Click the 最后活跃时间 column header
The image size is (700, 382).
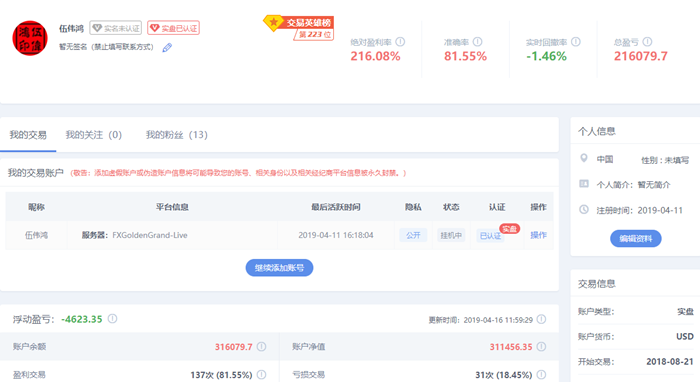pos(336,207)
